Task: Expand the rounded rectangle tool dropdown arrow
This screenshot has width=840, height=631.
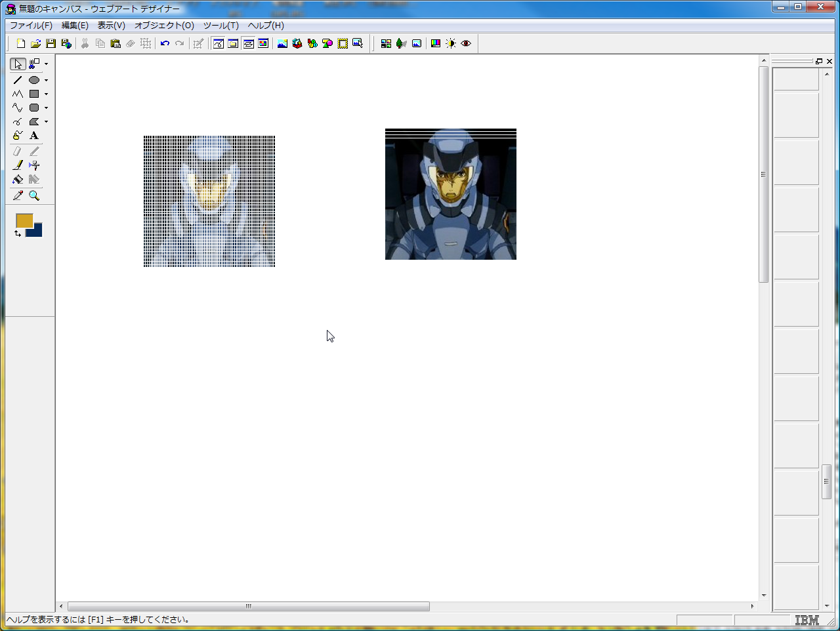Action: (46, 108)
